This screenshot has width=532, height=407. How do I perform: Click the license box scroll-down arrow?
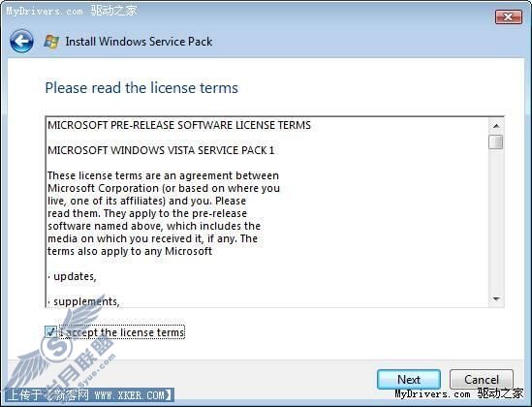tap(496, 298)
